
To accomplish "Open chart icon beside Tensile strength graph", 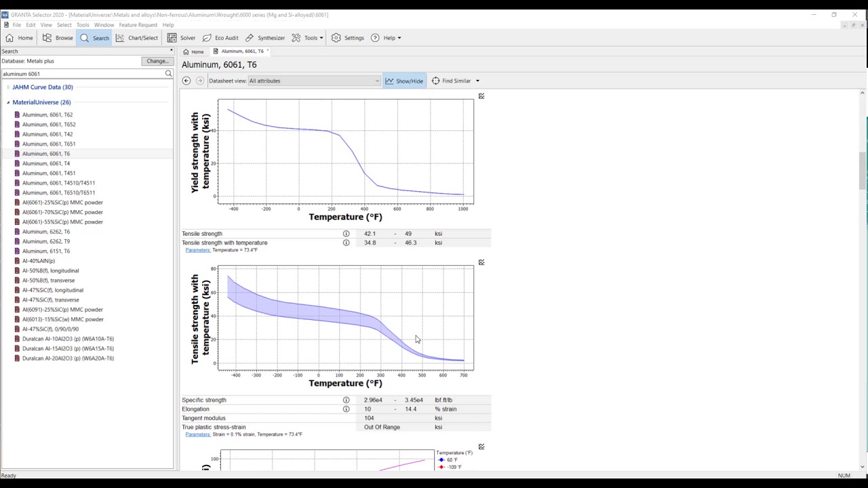I will [x=481, y=262].
